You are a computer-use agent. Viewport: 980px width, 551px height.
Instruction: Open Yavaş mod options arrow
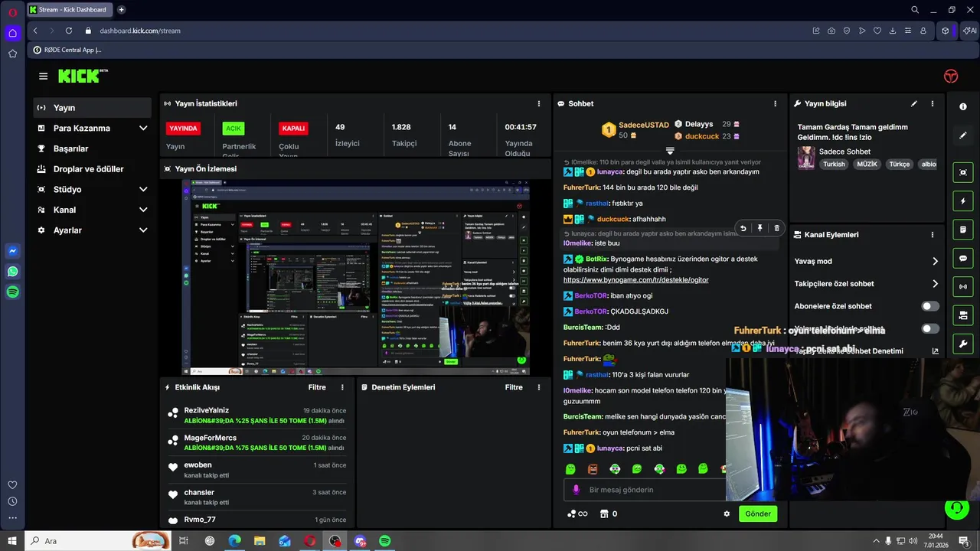(935, 261)
